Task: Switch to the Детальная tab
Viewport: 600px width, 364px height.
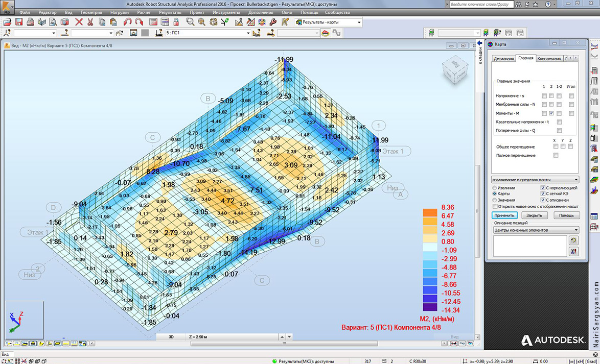Action: click(503, 59)
